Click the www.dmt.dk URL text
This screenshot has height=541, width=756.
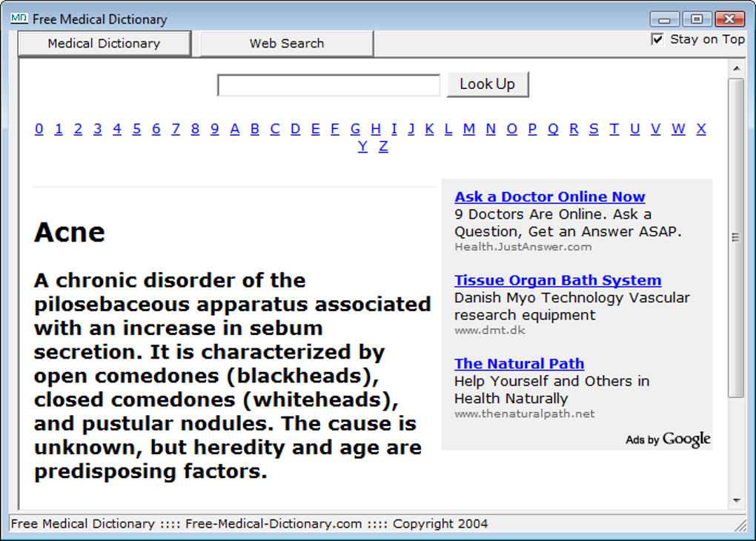[490, 331]
